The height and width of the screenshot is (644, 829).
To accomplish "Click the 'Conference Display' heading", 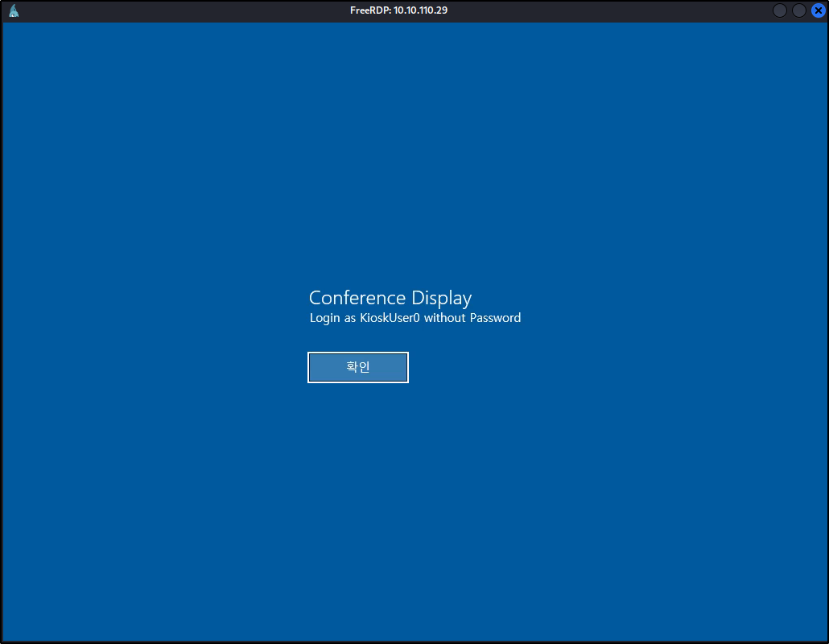I will (390, 298).
